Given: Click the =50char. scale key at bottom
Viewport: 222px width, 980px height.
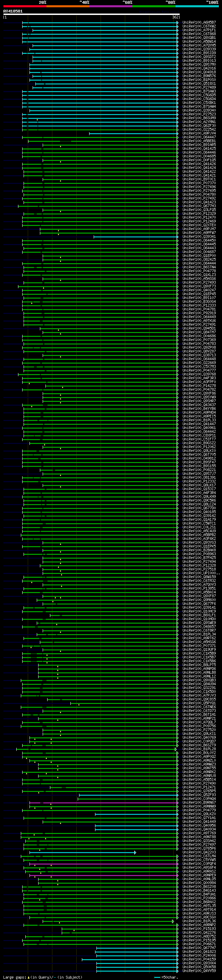Looking at the screenshot, I should (166, 977).
